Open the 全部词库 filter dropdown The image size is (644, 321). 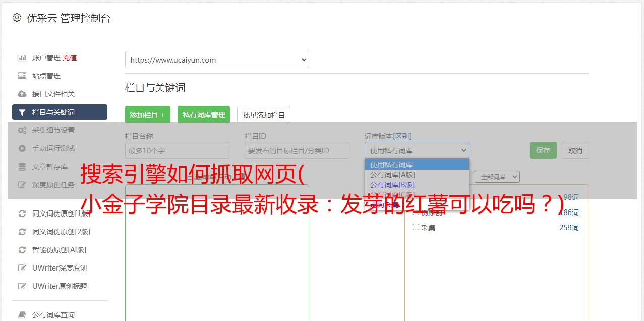coord(497,177)
